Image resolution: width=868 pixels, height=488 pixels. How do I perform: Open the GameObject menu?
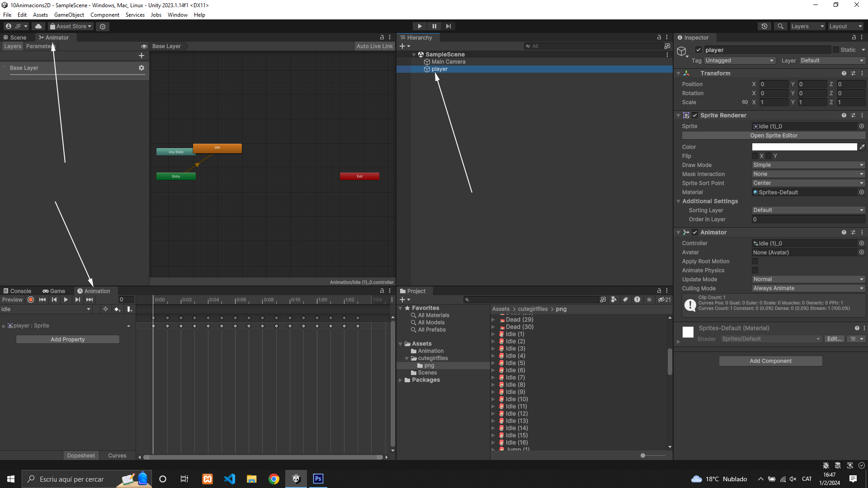click(x=69, y=15)
